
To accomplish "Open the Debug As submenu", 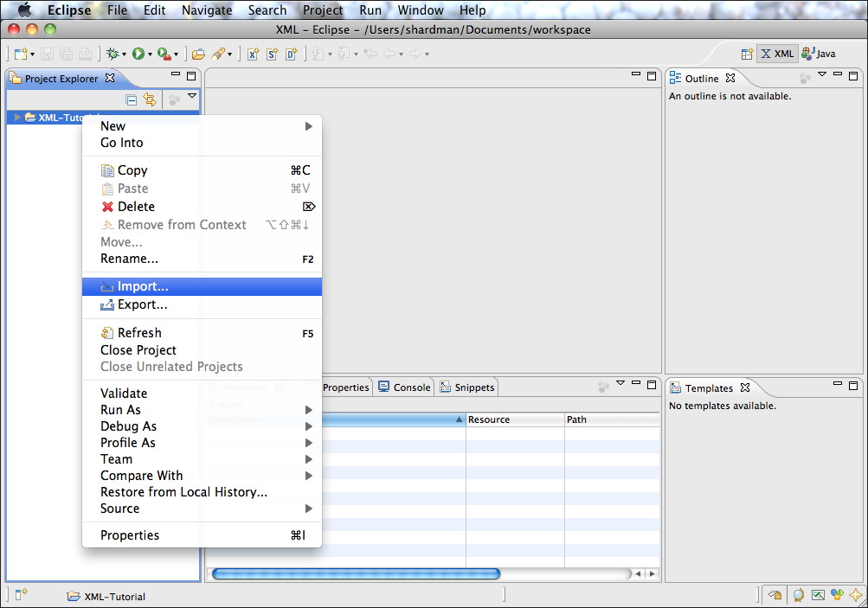I will tap(202, 426).
